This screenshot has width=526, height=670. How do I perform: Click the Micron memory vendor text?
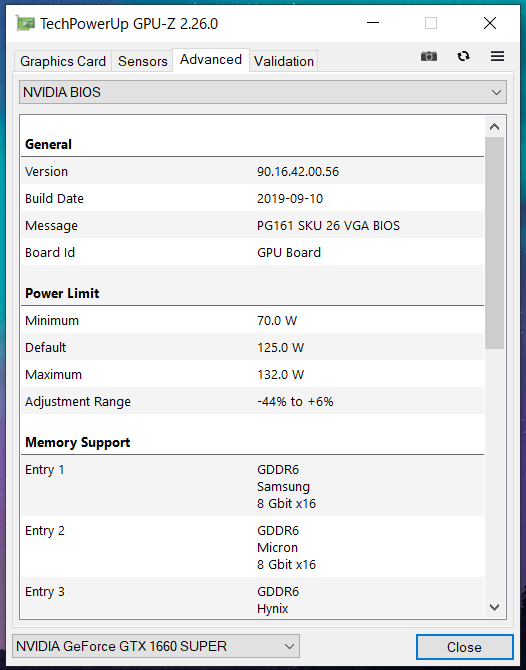click(277, 547)
